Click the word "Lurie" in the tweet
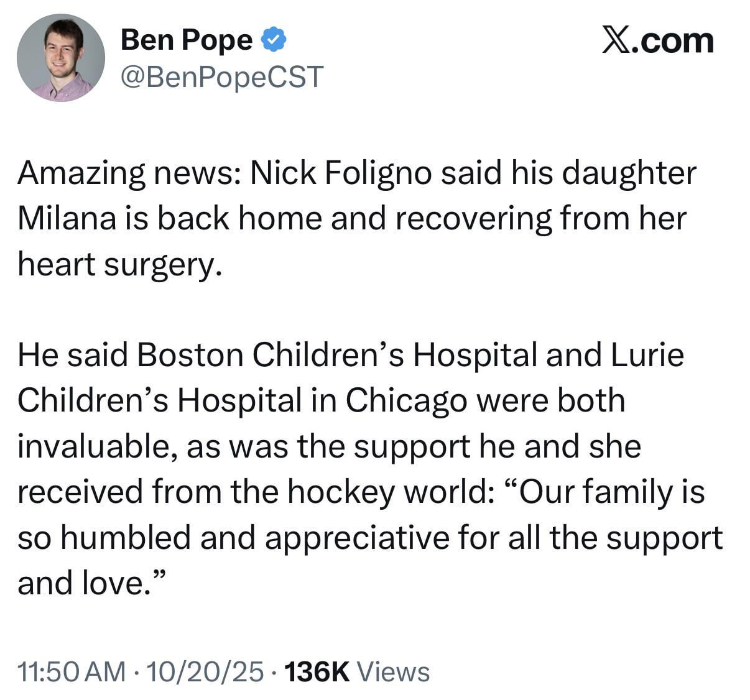This screenshot has width=750, height=700. 647,355
